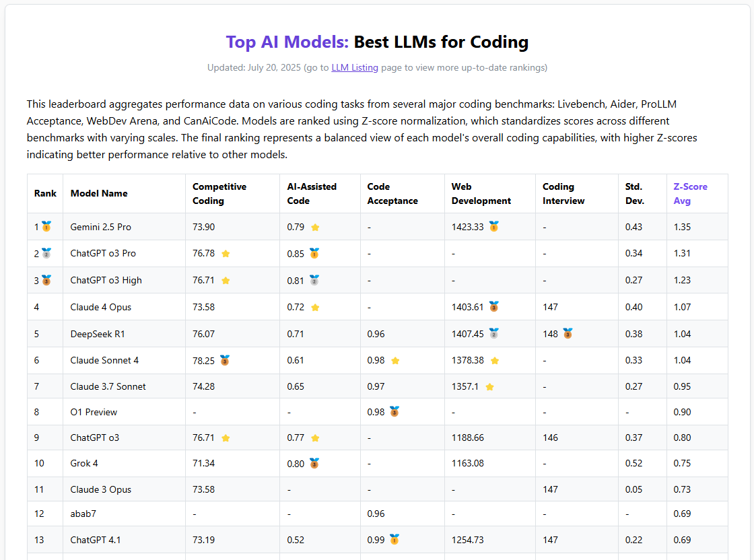This screenshot has height=560, width=754.
Task: Click gold medal icon beside rank 1
Action: [x=46, y=227]
